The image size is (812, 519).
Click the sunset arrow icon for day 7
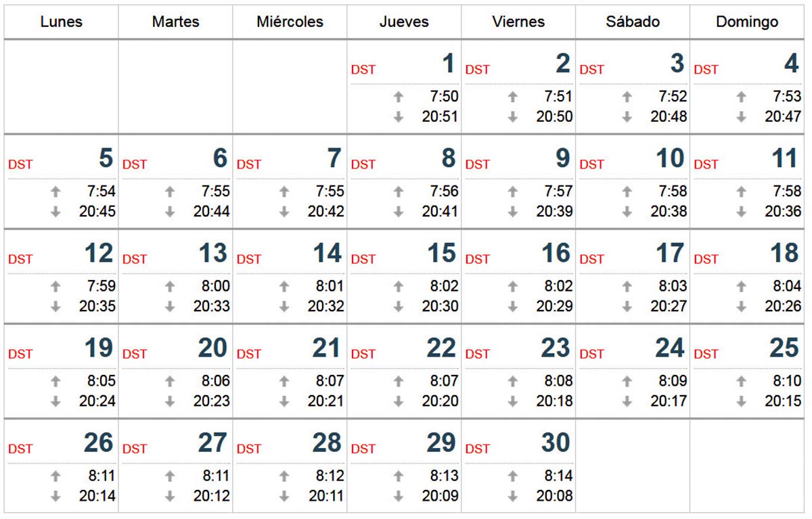(x=284, y=211)
